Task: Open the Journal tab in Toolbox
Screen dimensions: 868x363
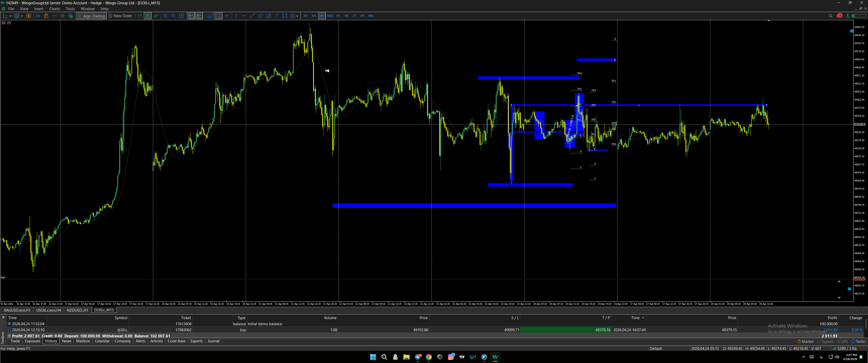Action: tap(213, 341)
